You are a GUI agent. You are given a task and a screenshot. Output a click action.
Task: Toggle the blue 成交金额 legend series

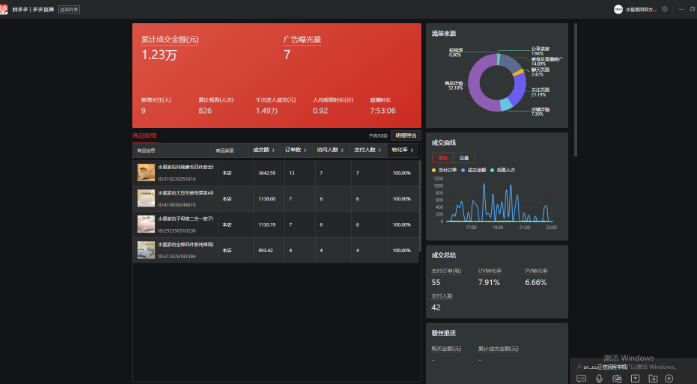473,170
